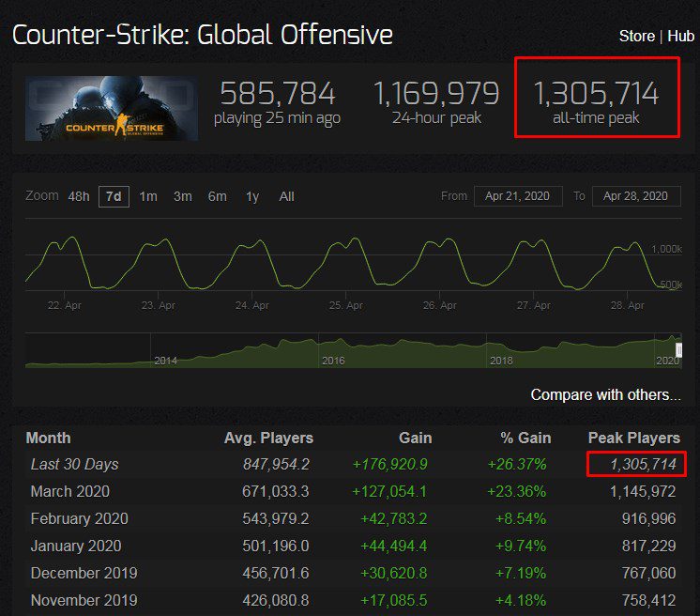Click average players value 847,954.2
The height and width of the screenshot is (616, 700).
276,464
